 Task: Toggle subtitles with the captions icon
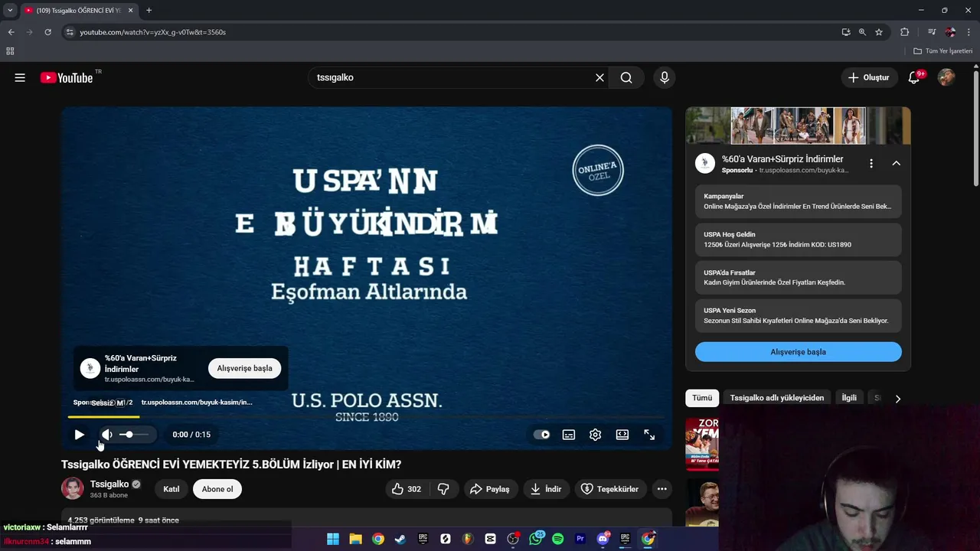pos(569,435)
